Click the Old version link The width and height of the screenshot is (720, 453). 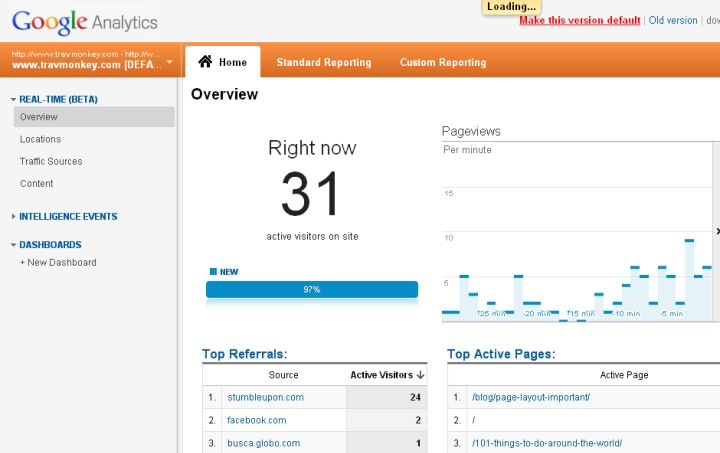click(673, 20)
